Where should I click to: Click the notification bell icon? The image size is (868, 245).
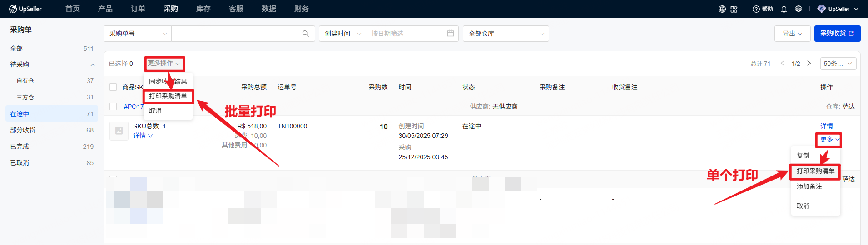(784, 9)
